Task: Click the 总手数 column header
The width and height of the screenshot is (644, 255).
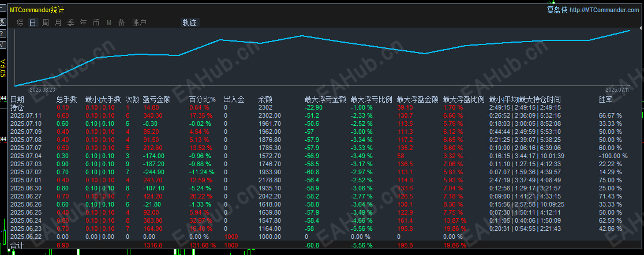Action: click(x=66, y=99)
